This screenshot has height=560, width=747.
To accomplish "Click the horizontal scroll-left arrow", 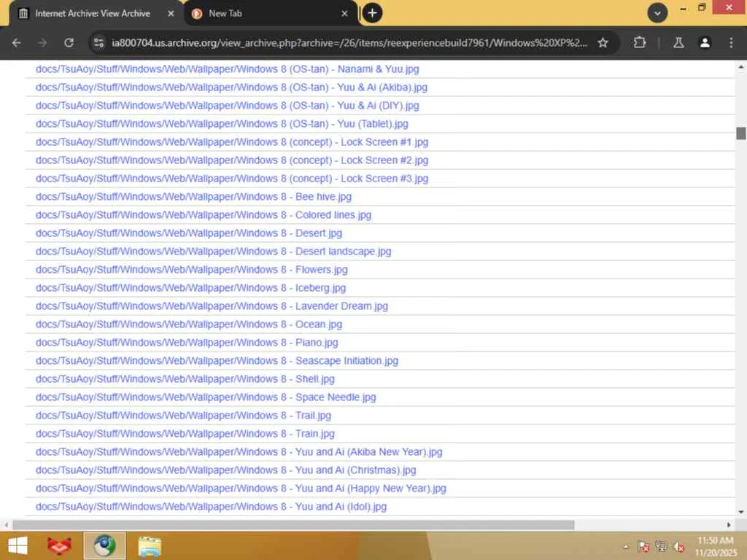I will click(x=6, y=525).
